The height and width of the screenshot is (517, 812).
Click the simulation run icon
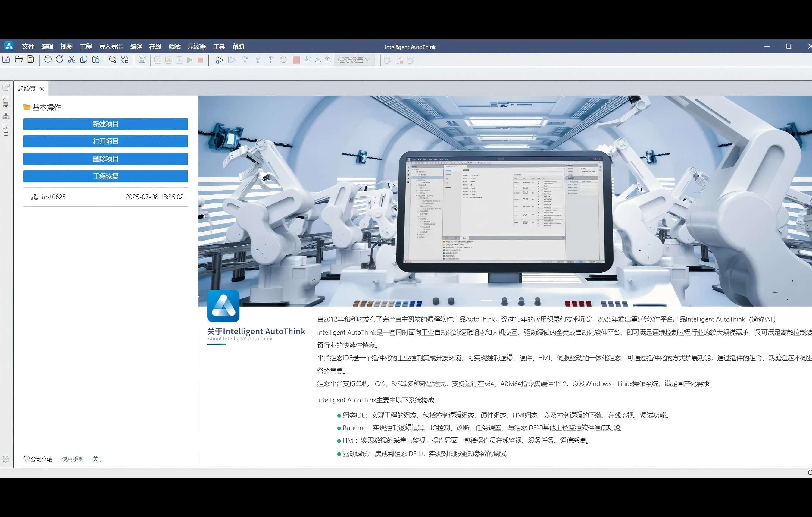pyautogui.click(x=219, y=60)
